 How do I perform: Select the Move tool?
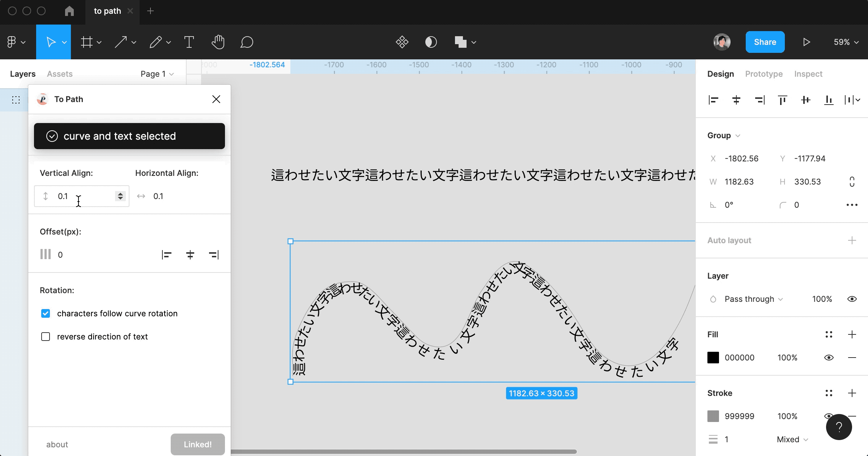point(51,42)
